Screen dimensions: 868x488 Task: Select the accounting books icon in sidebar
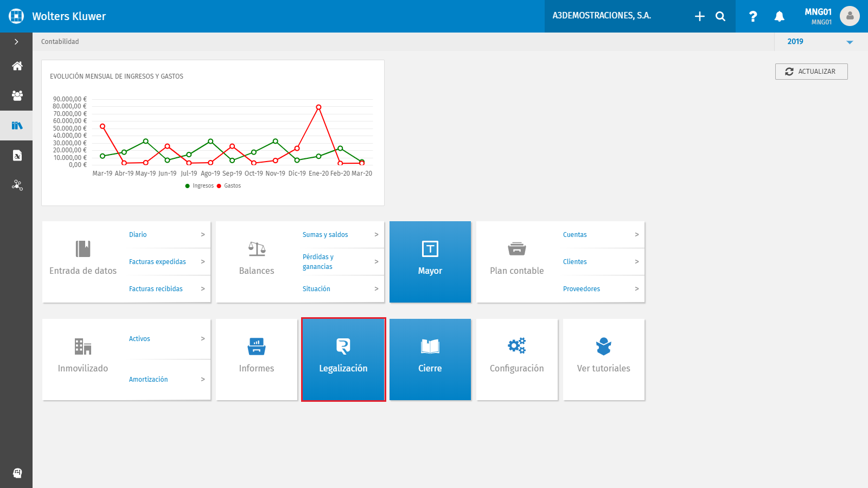17,126
